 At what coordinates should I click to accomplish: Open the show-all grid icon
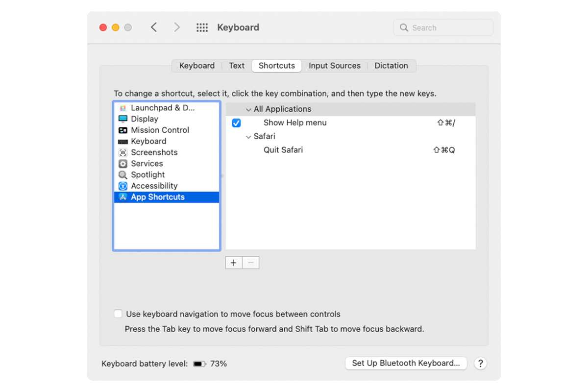(202, 28)
